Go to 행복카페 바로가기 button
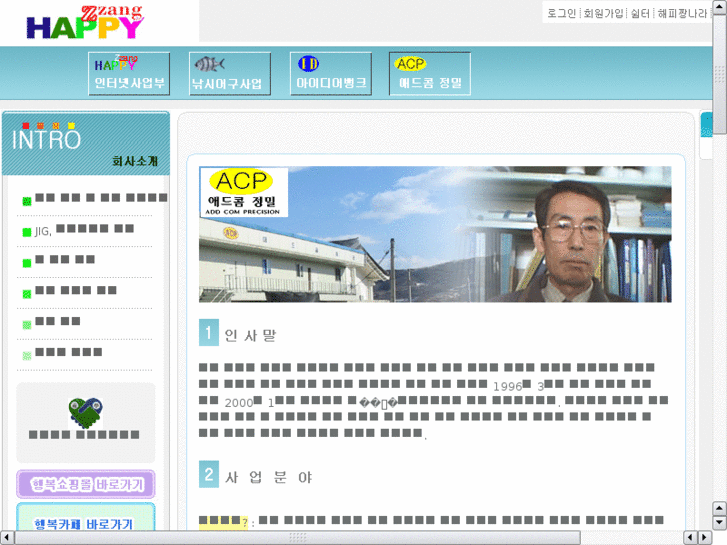This screenshot has width=727, height=545. 86,517
